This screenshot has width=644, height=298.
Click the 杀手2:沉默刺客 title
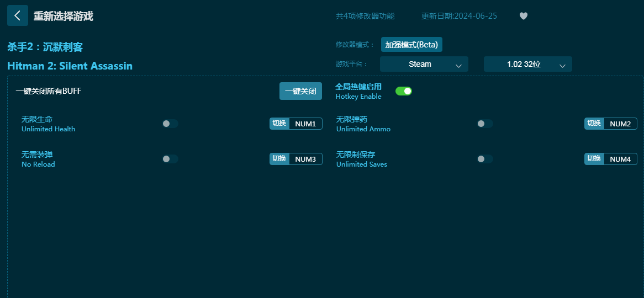(x=45, y=47)
